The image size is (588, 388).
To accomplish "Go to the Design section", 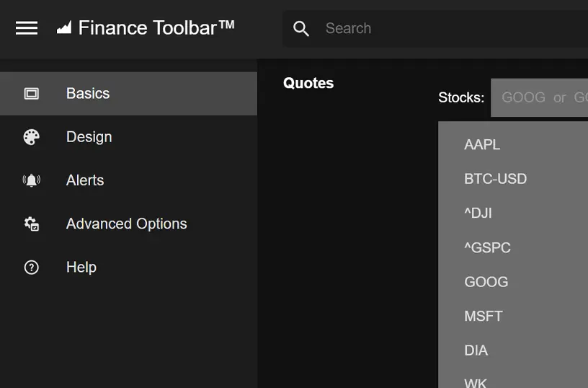I will coord(128,137).
